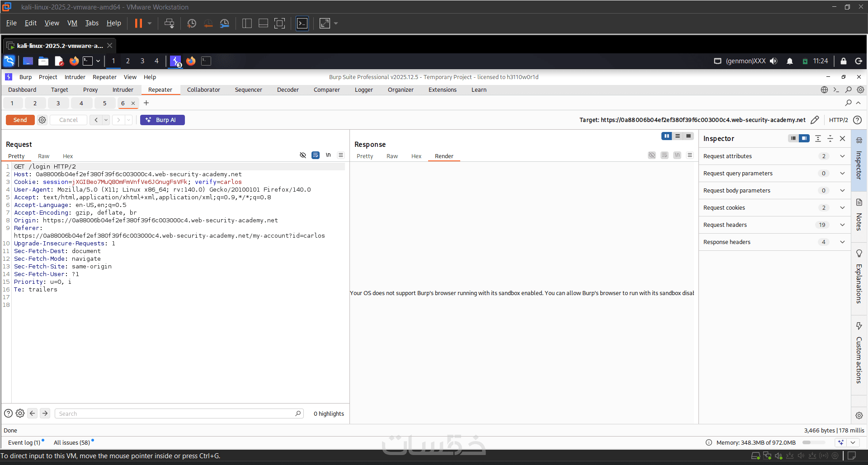The width and height of the screenshot is (868, 465).
Task: Edit the target with the pencil icon
Action: coord(815,120)
